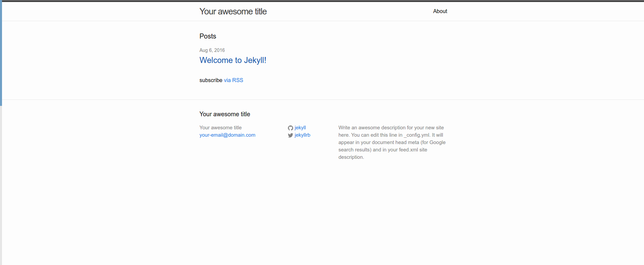Image resolution: width=644 pixels, height=265 pixels.
Task: Click the large footer heading 'Your awesome title'
Action: (225, 114)
